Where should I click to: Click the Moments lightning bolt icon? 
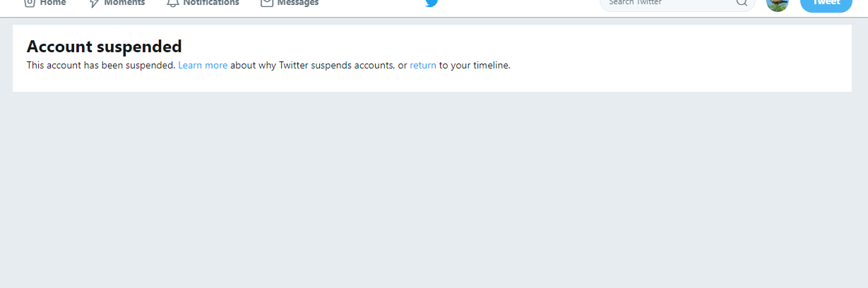coord(93,3)
